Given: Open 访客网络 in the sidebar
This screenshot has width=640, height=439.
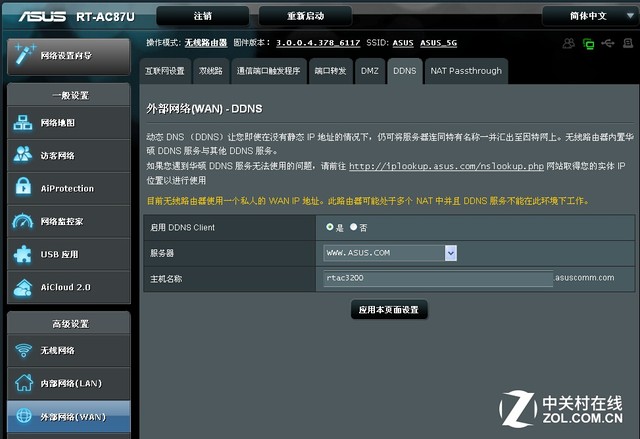Looking at the screenshot, I should [x=69, y=155].
